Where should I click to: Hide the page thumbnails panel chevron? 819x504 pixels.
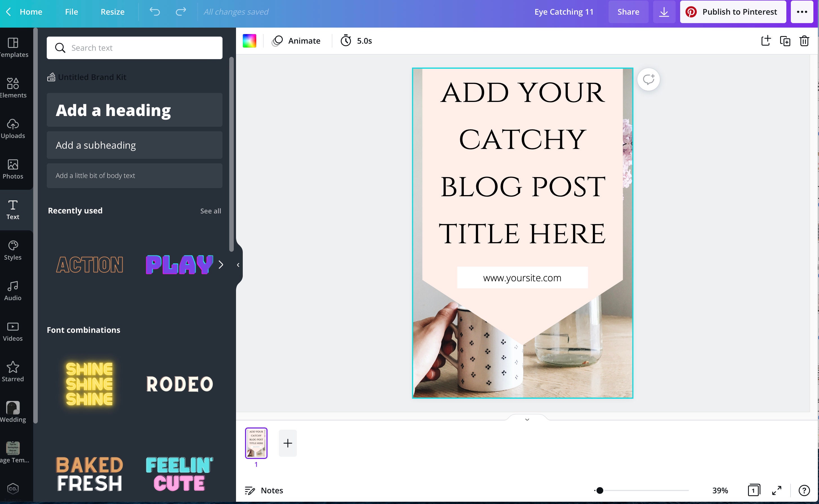point(527,419)
